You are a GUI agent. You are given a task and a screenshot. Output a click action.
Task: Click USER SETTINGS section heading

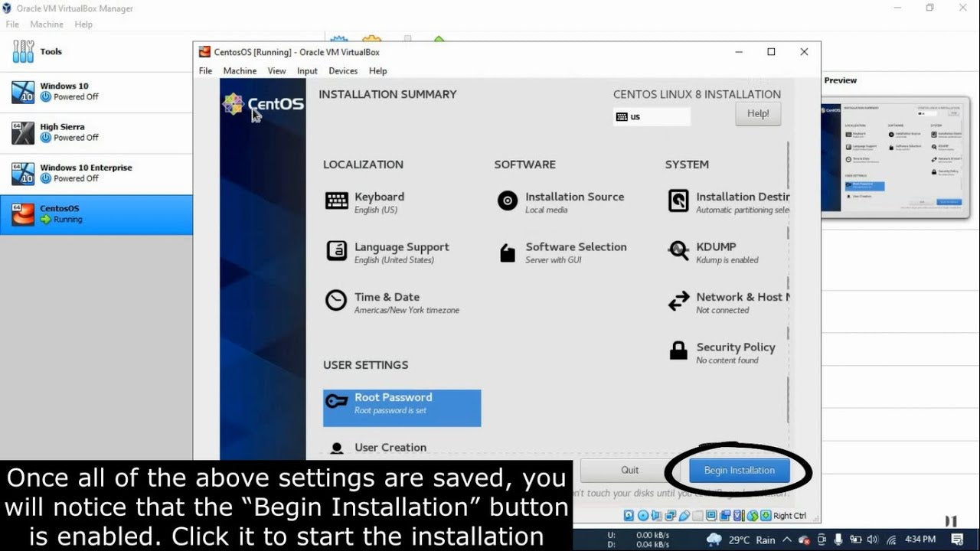pyautogui.click(x=365, y=365)
